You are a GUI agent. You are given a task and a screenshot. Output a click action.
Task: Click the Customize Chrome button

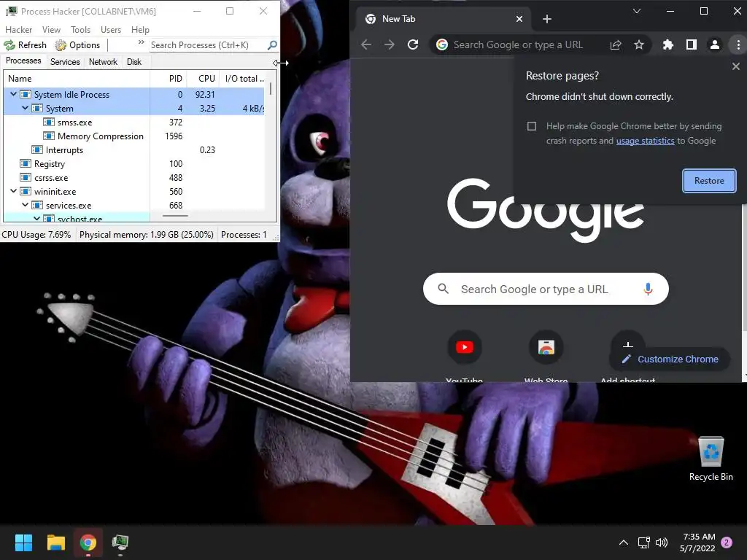pos(670,359)
